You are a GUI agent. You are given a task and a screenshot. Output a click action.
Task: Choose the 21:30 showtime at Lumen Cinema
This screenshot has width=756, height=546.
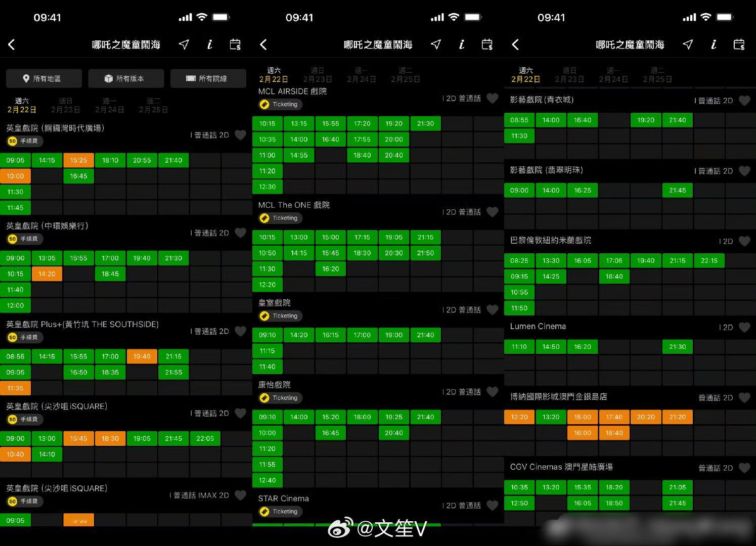[677, 347]
